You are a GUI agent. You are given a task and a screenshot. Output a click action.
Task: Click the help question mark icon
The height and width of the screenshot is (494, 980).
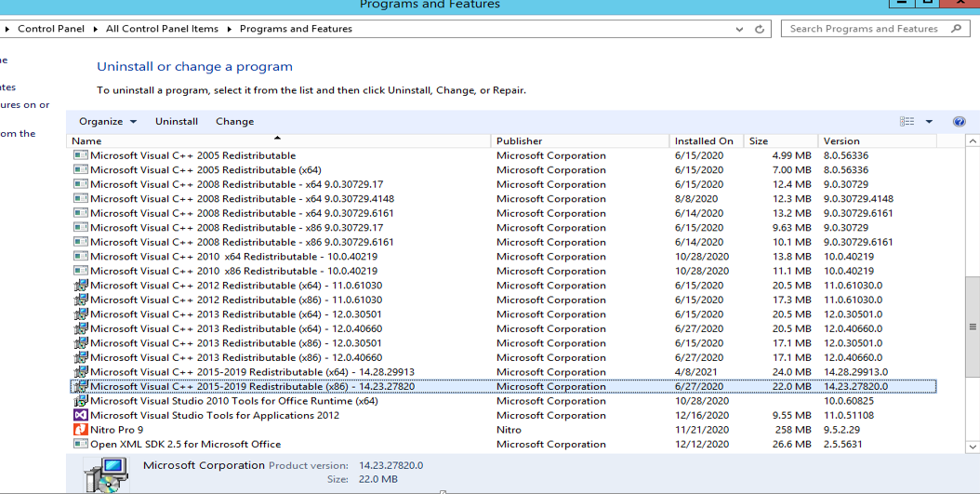(x=960, y=121)
